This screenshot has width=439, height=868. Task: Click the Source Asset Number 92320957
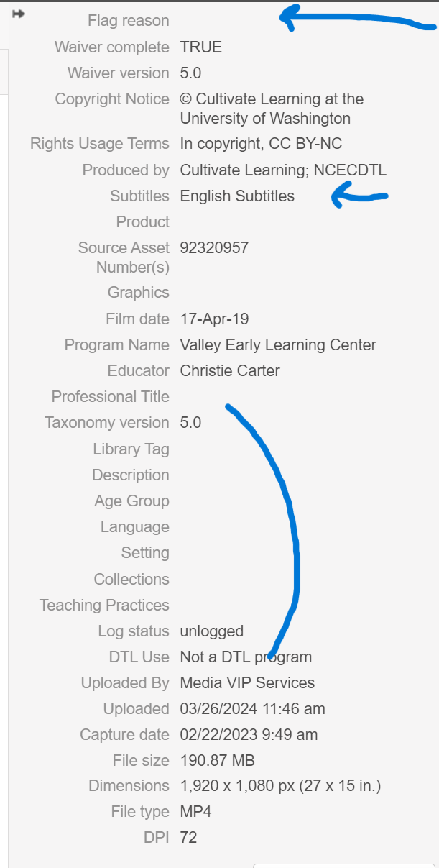point(214,248)
